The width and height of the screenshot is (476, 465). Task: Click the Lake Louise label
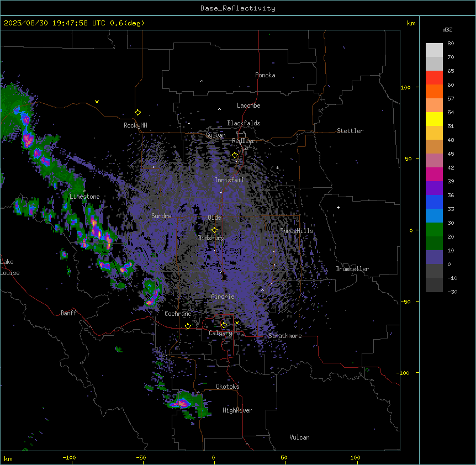pyautogui.click(x=10, y=267)
